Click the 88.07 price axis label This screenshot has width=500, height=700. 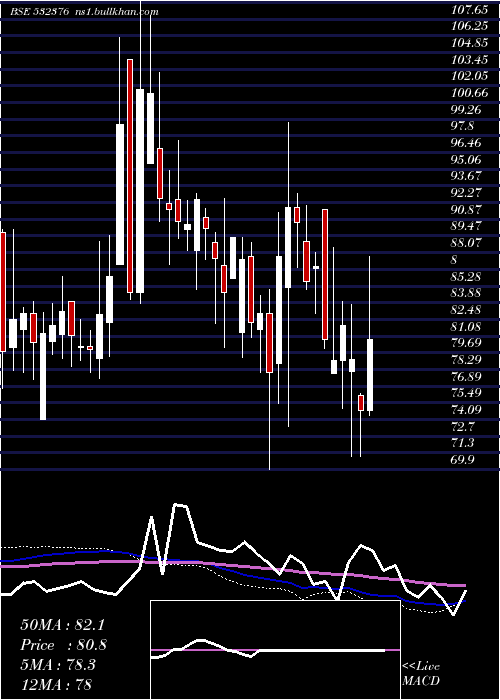(x=466, y=243)
